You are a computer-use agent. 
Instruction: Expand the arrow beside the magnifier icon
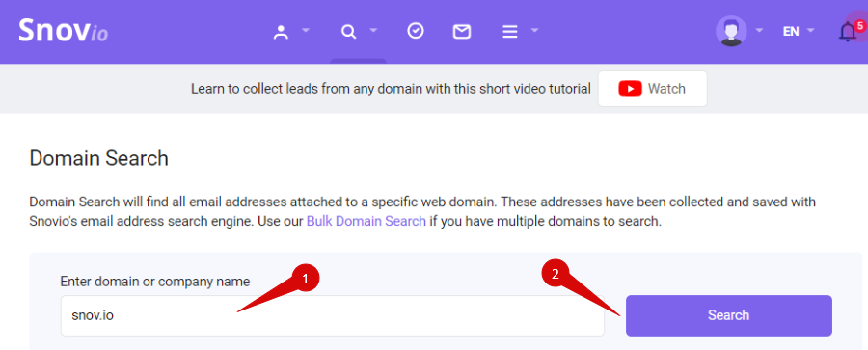373,31
